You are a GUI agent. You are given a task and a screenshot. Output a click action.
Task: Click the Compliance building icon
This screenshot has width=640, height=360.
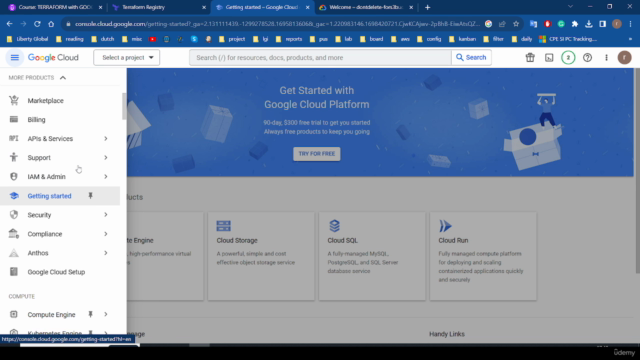[x=14, y=233]
